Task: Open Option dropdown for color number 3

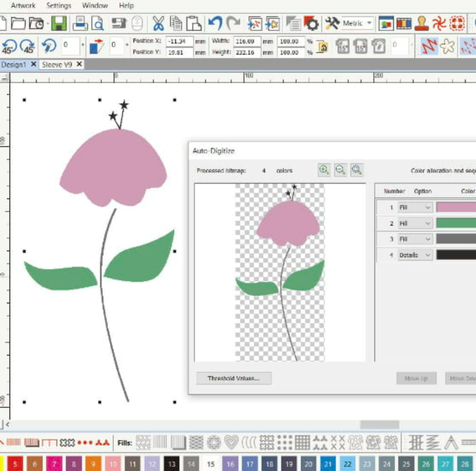Action: [x=415, y=239]
